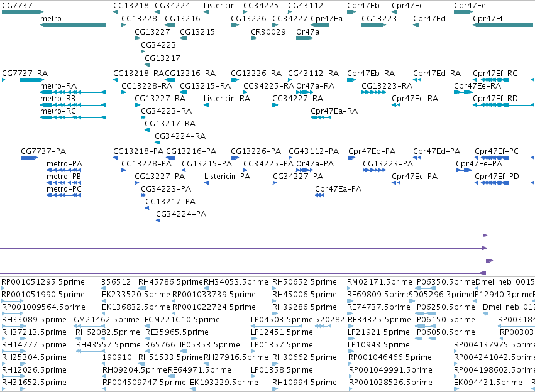This screenshot has height=392, width=535.
Task: Click transcript Cpr47Ea-RA label
Action: tap(334, 111)
